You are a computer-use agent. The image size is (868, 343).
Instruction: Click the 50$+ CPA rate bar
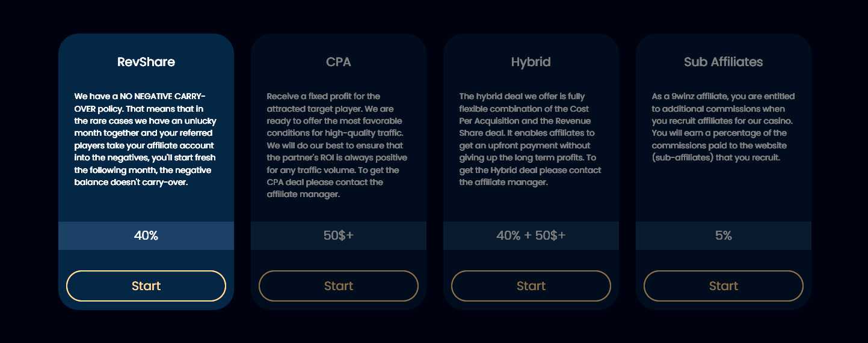pos(339,235)
